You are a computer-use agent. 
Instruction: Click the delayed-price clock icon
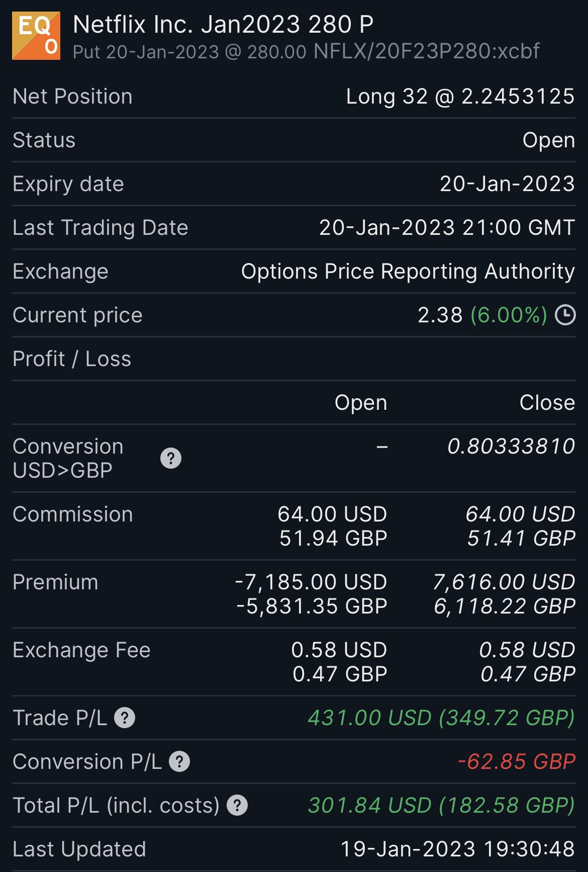click(565, 315)
